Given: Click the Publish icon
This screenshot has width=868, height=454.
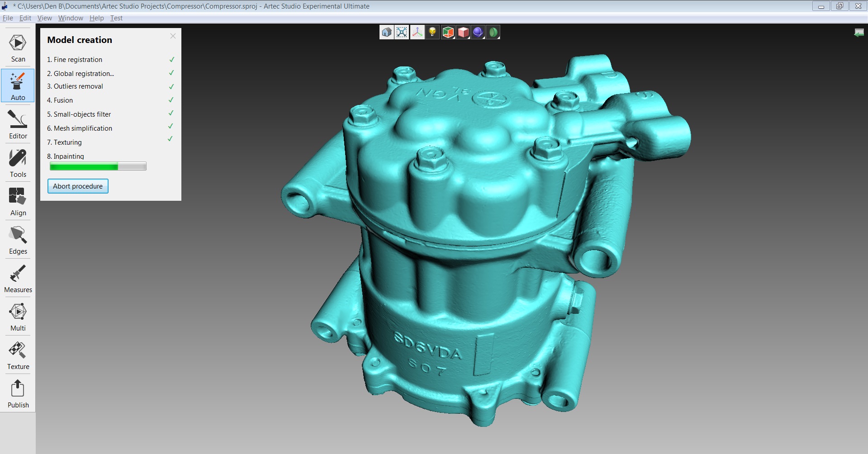Looking at the screenshot, I should tap(18, 394).
